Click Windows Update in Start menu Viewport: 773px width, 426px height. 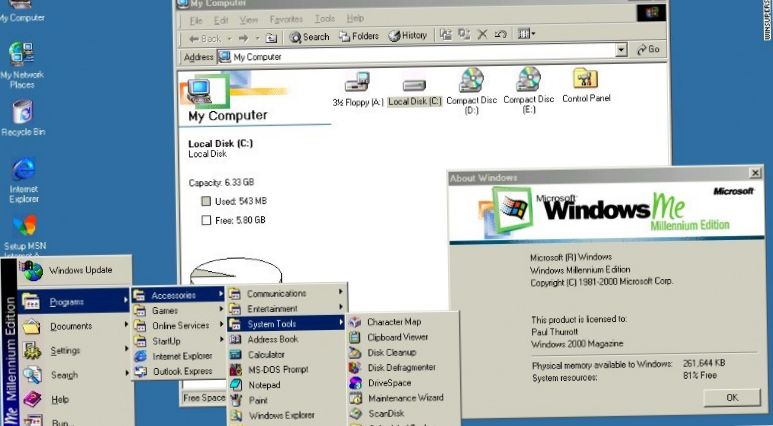click(x=75, y=270)
